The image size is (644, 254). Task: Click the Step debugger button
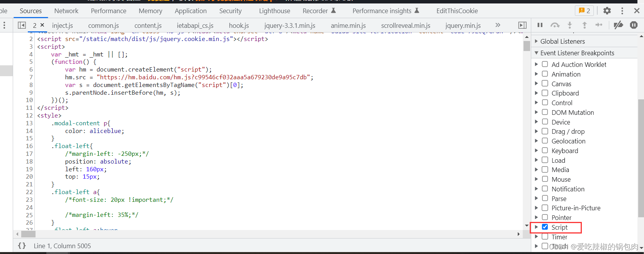coord(599,25)
